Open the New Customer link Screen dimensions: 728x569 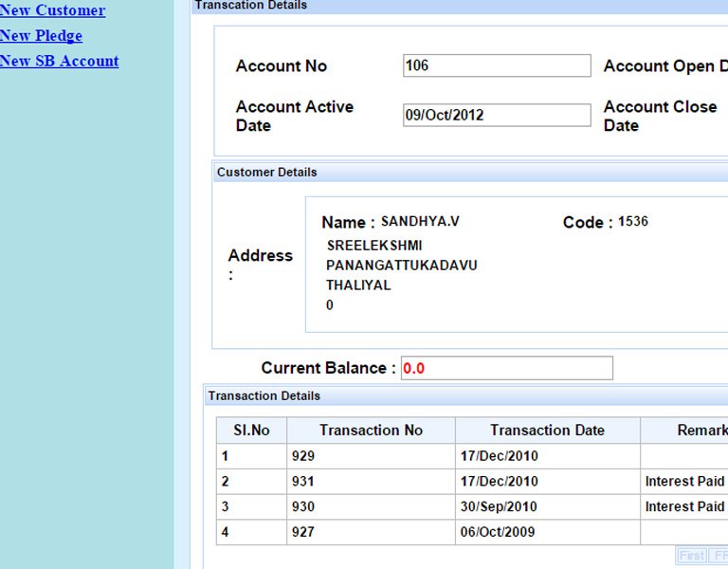(52, 10)
